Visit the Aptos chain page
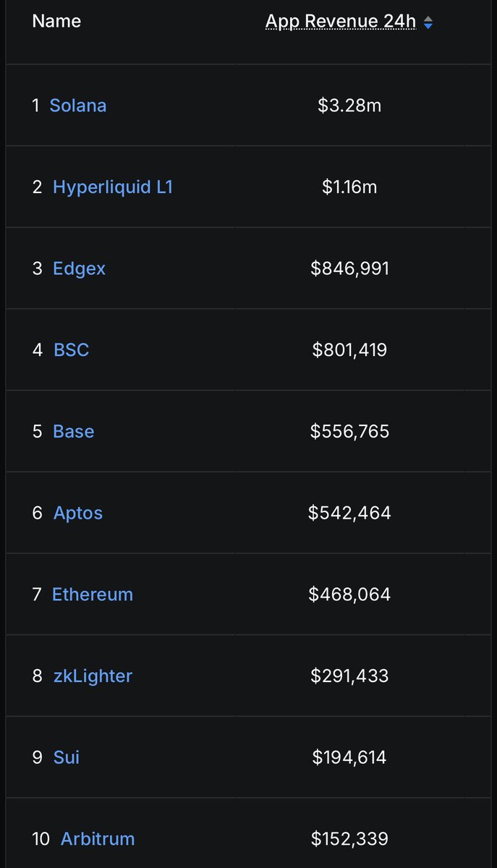 pyautogui.click(x=77, y=513)
